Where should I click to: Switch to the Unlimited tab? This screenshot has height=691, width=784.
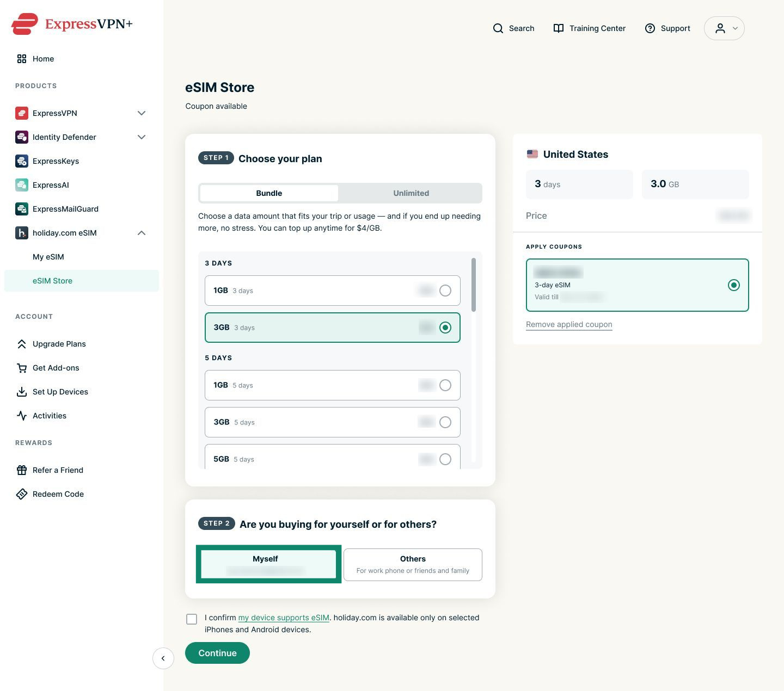pyautogui.click(x=411, y=193)
